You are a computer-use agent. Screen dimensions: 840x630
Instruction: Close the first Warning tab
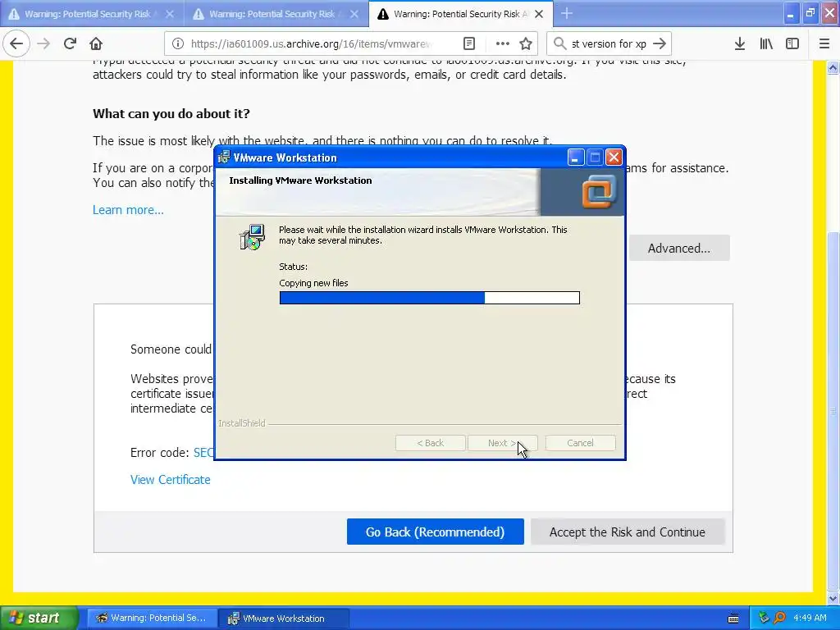tap(170, 14)
